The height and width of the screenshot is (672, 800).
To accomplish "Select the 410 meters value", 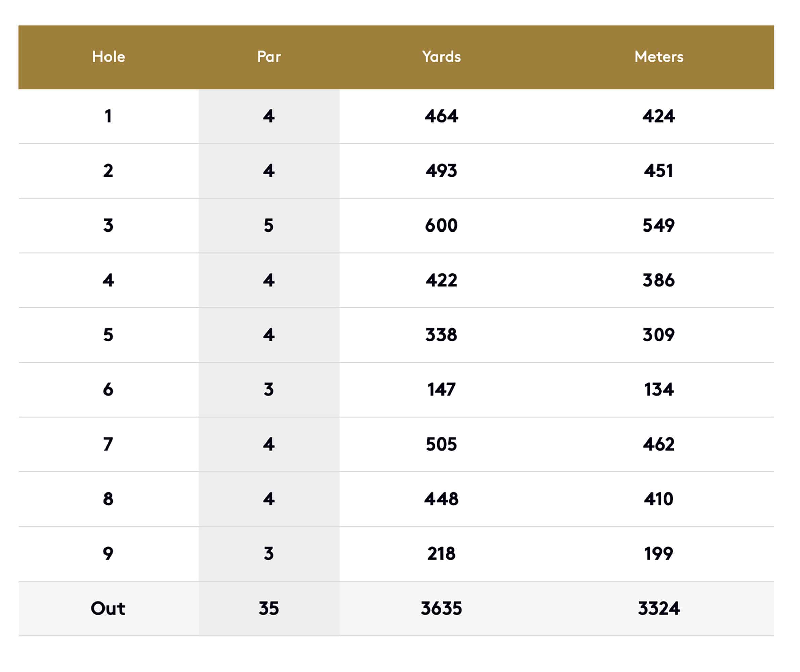I will [659, 499].
